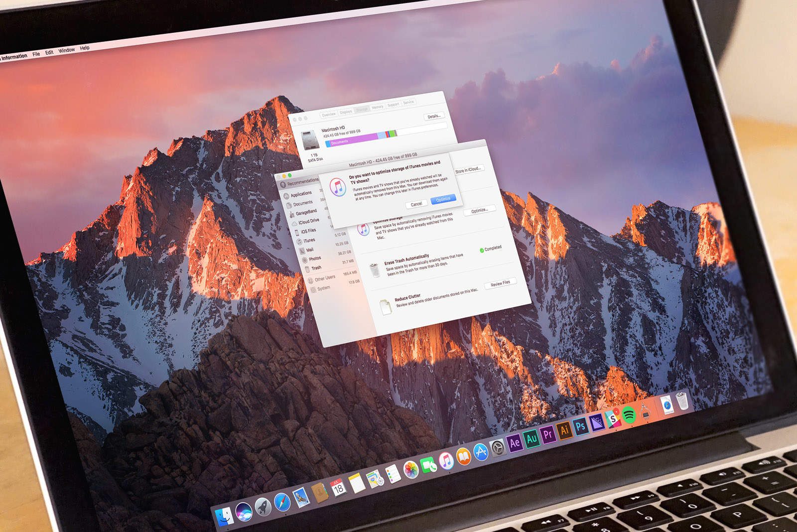Image resolution: width=797 pixels, height=532 pixels.
Task: Open FaceTime green icon in Dock
Action: coord(428,466)
